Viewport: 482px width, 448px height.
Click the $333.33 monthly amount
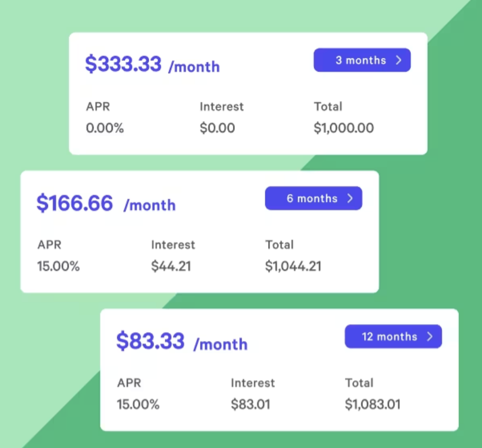(123, 64)
